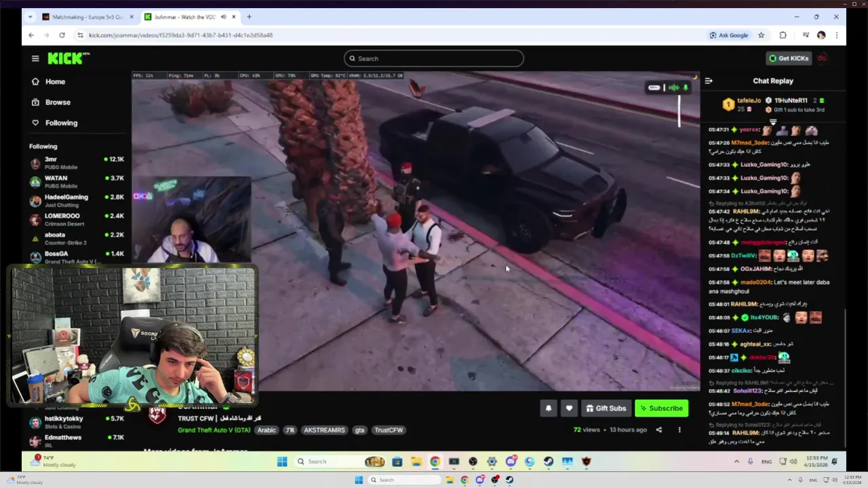
Task: Open the Kick hamburger sidebar menu
Action: (x=35, y=58)
